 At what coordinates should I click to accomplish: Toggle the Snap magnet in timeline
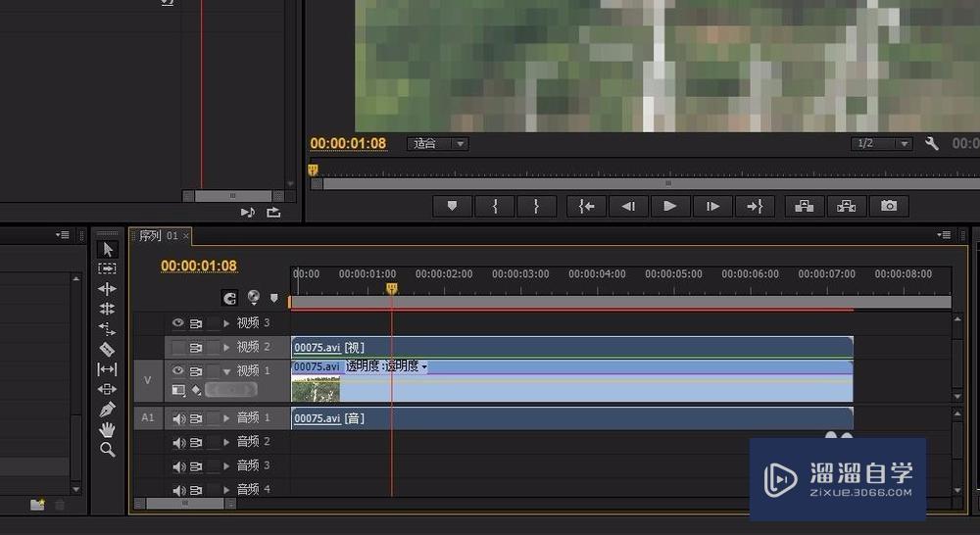coord(230,298)
